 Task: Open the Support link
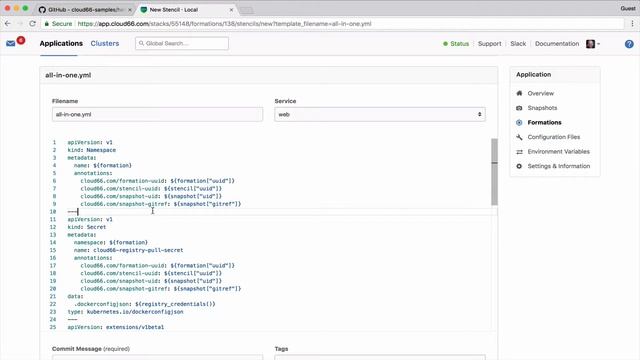[489, 44]
